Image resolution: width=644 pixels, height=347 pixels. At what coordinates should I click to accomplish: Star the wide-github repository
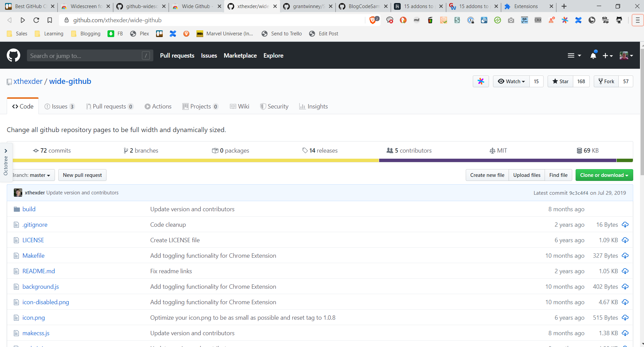click(560, 82)
